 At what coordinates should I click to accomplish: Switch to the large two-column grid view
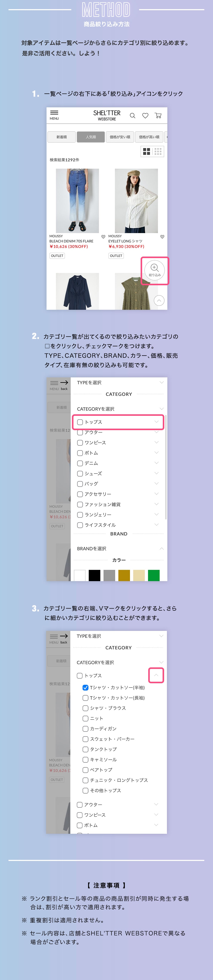point(146,151)
